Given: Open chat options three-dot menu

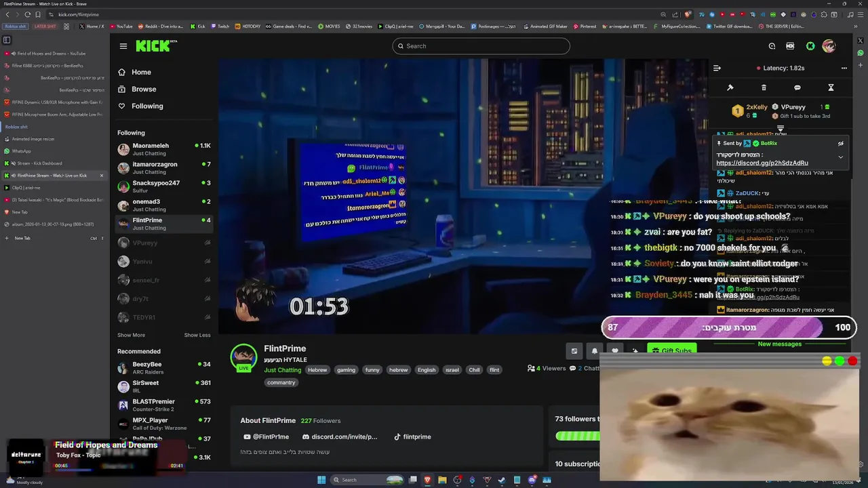Looking at the screenshot, I should pyautogui.click(x=844, y=68).
